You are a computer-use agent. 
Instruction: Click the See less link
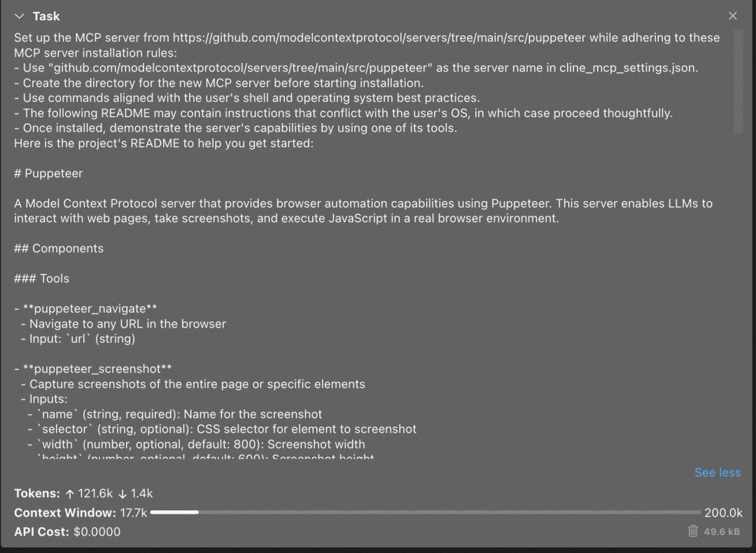click(717, 472)
